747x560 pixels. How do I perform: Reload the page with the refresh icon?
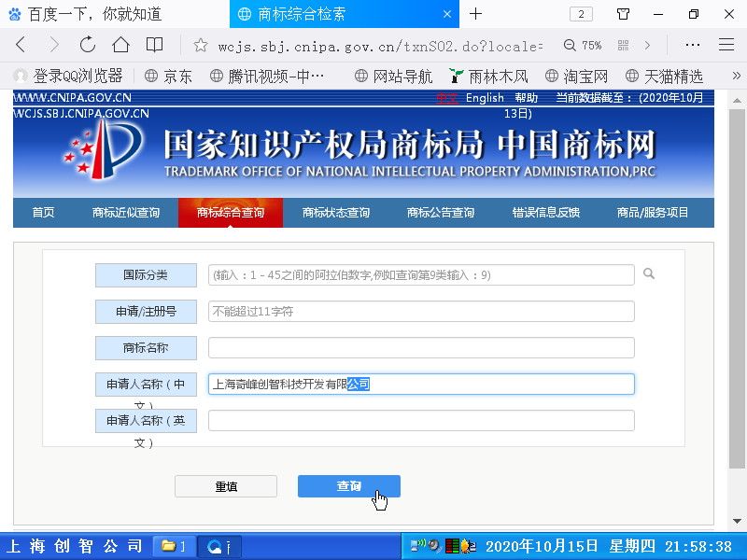[88, 45]
